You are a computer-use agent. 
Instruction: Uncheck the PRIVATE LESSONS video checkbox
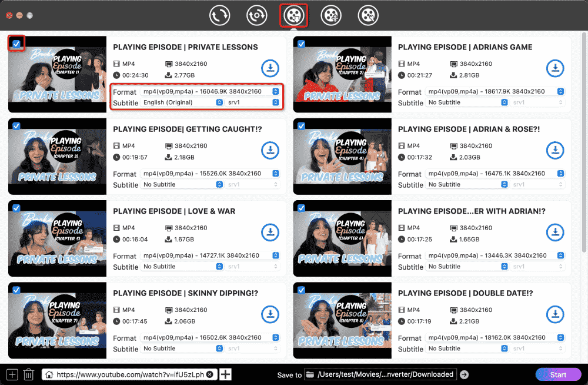click(x=16, y=44)
